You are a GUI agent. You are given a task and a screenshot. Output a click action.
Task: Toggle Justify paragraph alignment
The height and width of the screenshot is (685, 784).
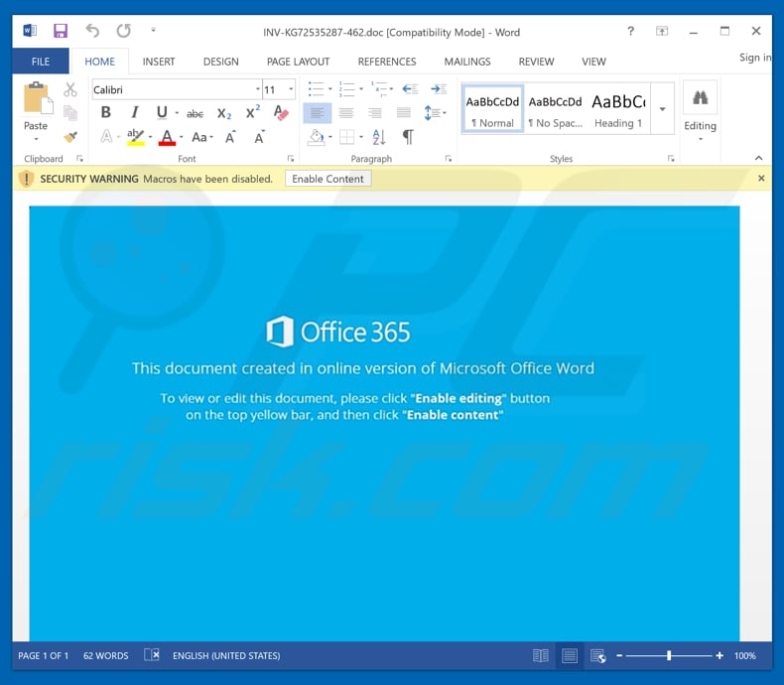404,113
